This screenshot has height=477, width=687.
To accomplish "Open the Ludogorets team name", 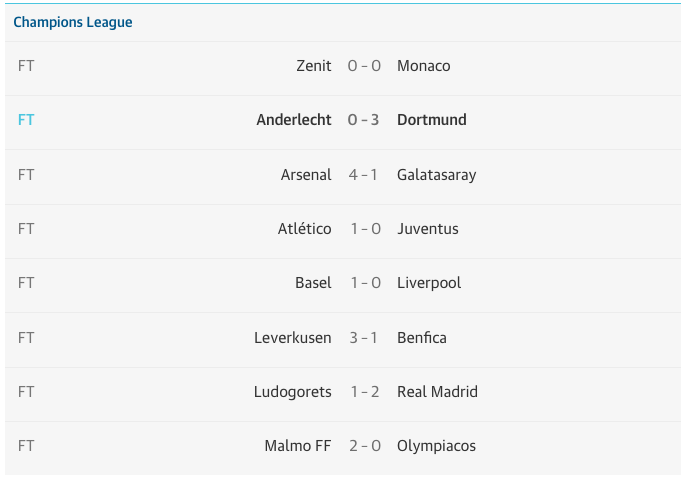I will point(293,392).
